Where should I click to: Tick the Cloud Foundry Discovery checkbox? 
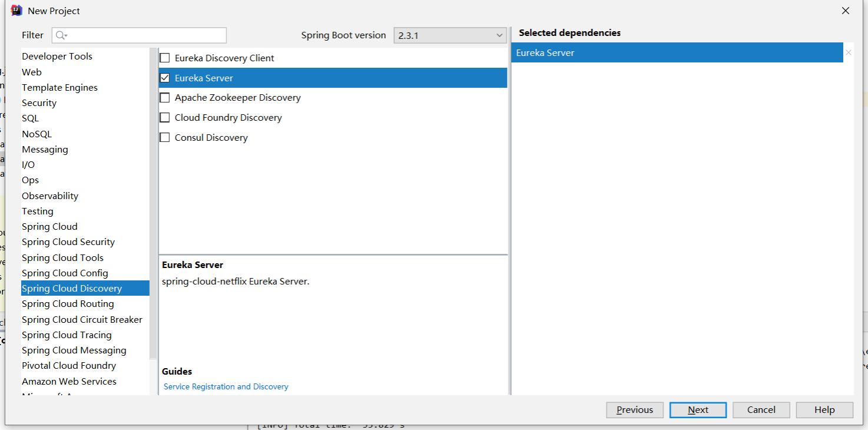pyautogui.click(x=165, y=118)
